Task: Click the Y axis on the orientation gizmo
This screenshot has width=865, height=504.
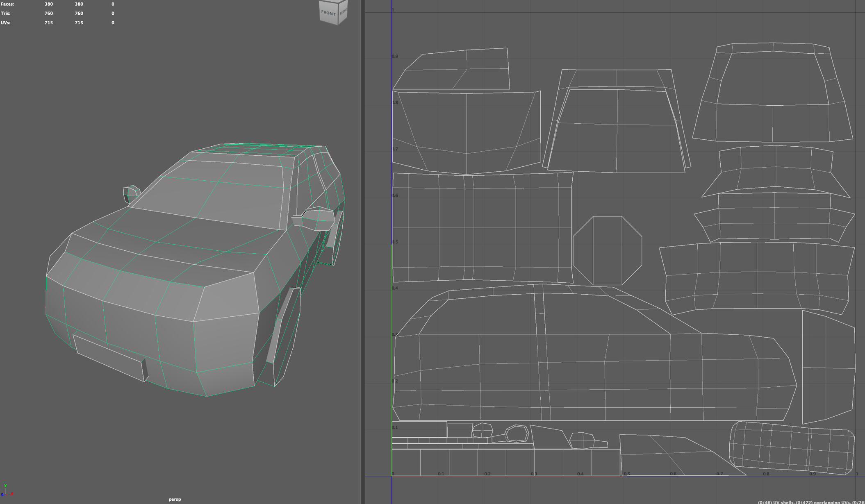Action: point(5,486)
